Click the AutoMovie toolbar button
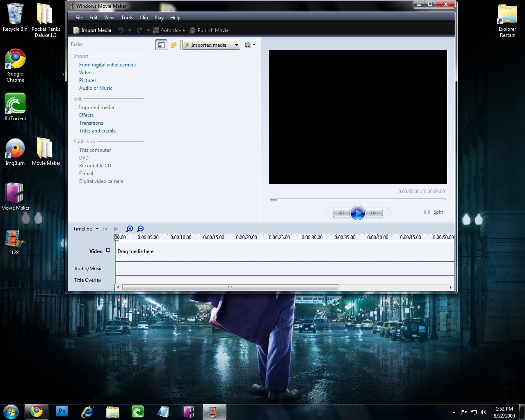The width and height of the screenshot is (525, 420). point(169,30)
